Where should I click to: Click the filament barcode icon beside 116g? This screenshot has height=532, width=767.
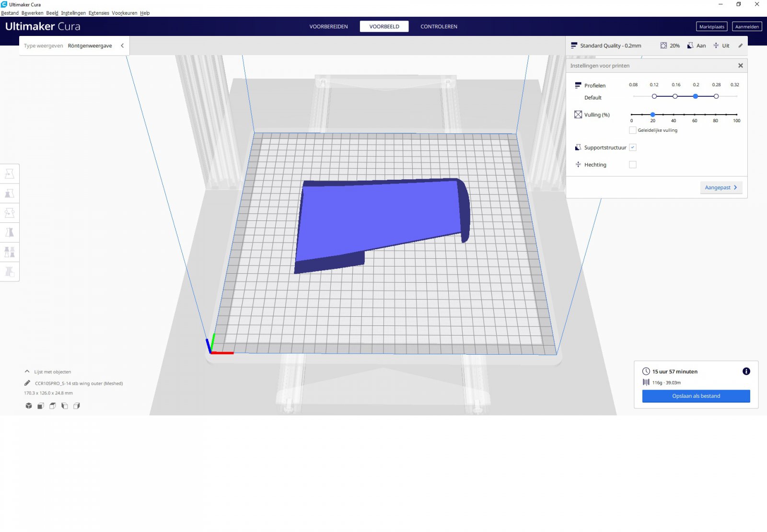tap(646, 382)
